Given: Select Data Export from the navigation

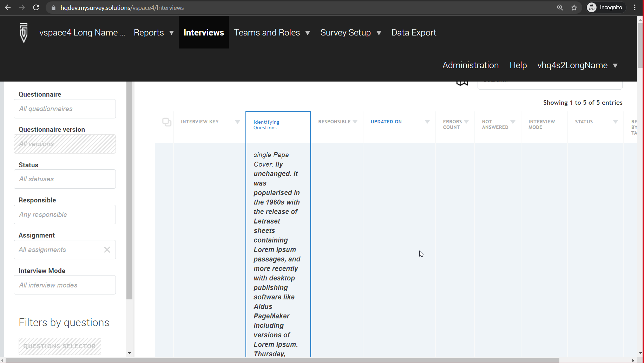Looking at the screenshot, I should pos(414,32).
